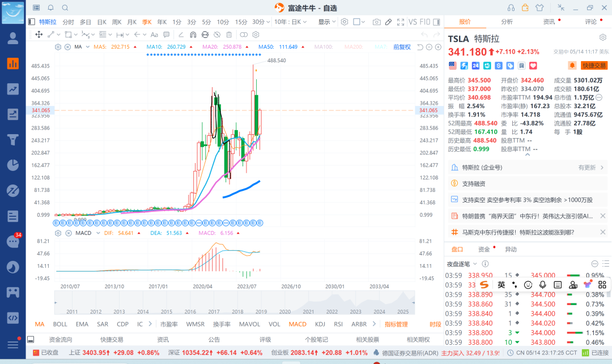Open the code brackets API icon in sidebar
The width and height of the screenshot is (612, 364).
13,318
